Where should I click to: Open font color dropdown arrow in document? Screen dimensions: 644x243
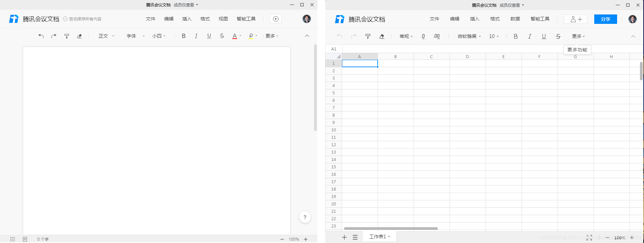(x=240, y=36)
